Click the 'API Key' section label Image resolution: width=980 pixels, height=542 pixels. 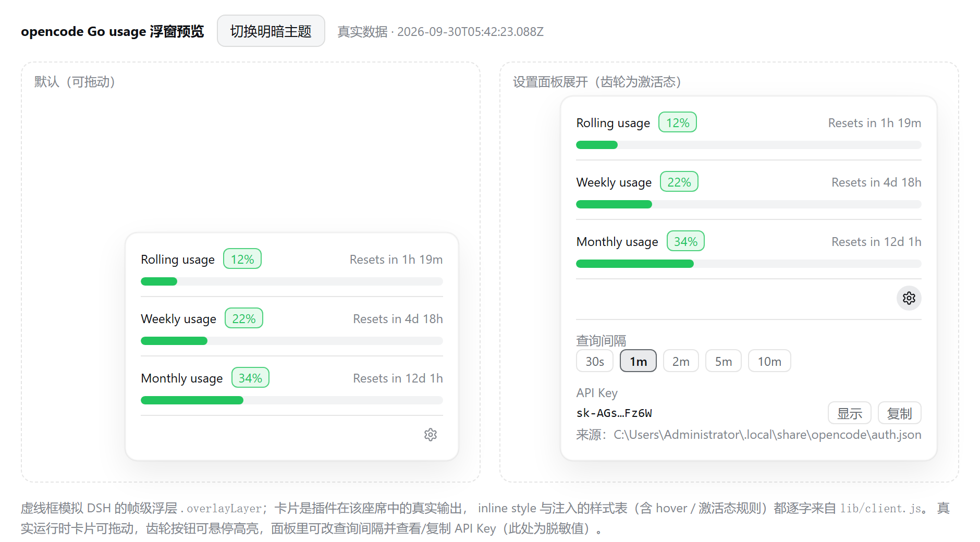(x=597, y=393)
